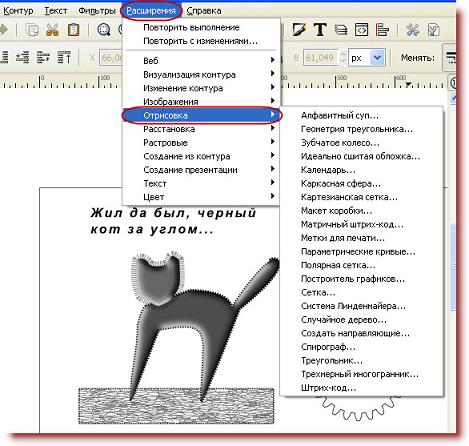
Task: Choose Случайное дерево…
Action: 362,320
